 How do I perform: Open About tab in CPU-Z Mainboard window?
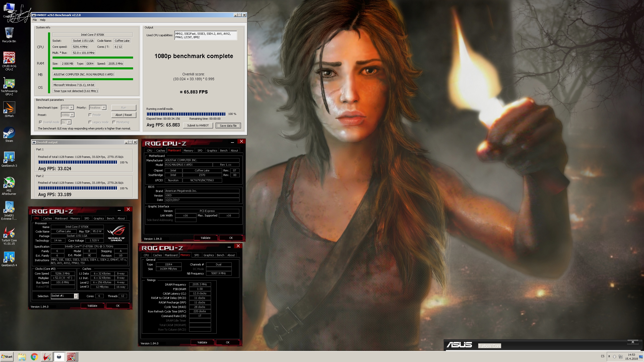tap(234, 150)
